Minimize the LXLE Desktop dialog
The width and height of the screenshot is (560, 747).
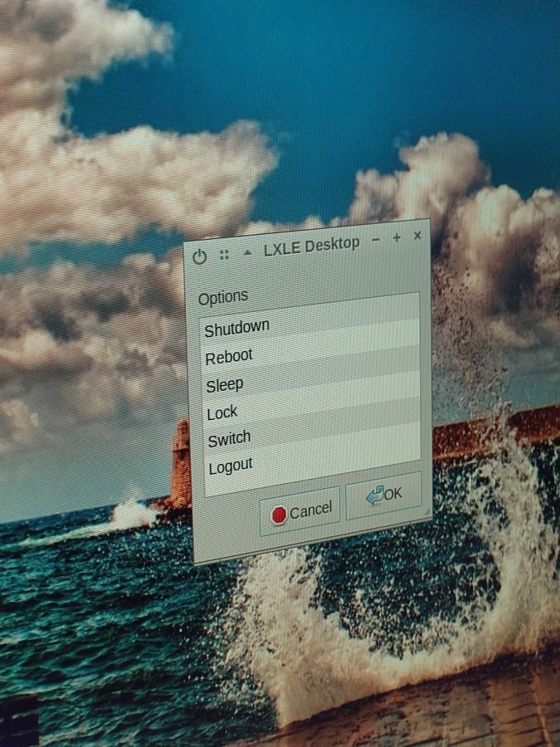pyautogui.click(x=376, y=240)
